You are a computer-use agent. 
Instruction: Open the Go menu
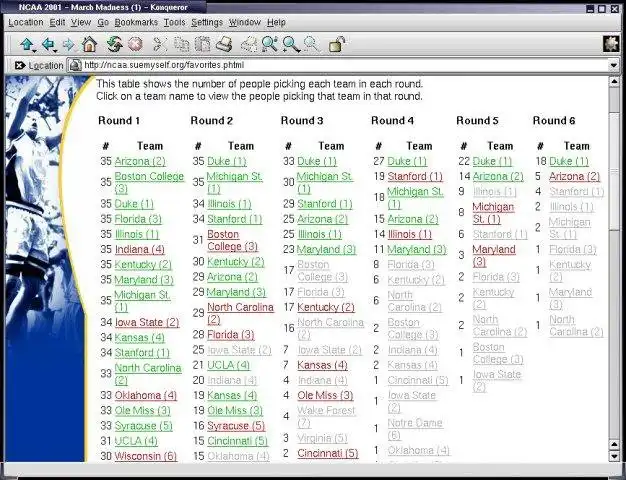pyautogui.click(x=103, y=22)
